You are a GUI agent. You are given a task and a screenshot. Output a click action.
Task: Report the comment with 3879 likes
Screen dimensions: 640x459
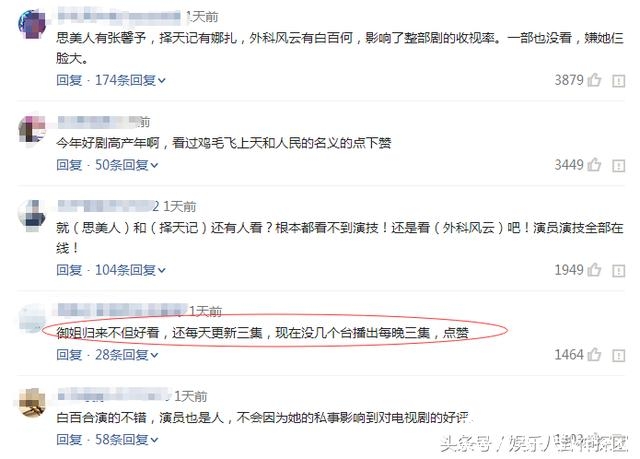618,81
